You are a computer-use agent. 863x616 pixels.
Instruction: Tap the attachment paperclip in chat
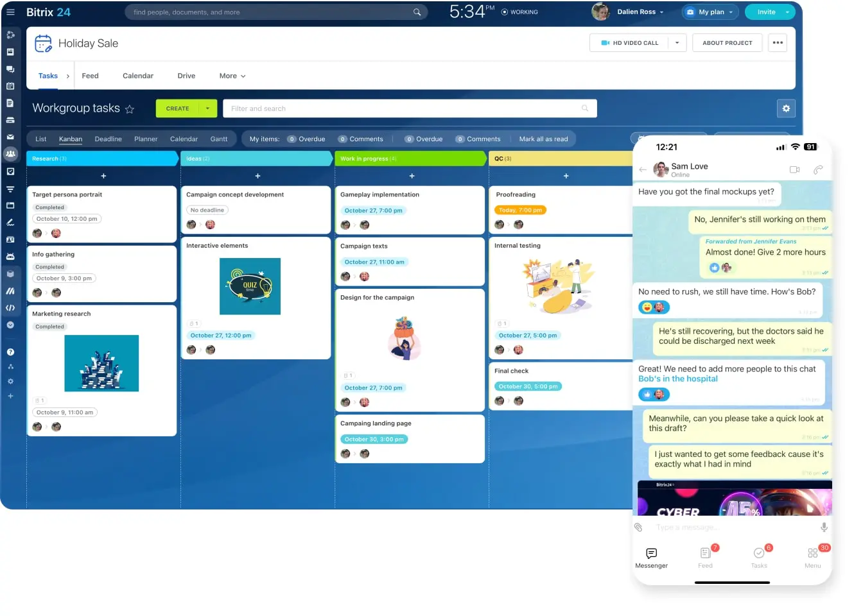[x=638, y=527]
